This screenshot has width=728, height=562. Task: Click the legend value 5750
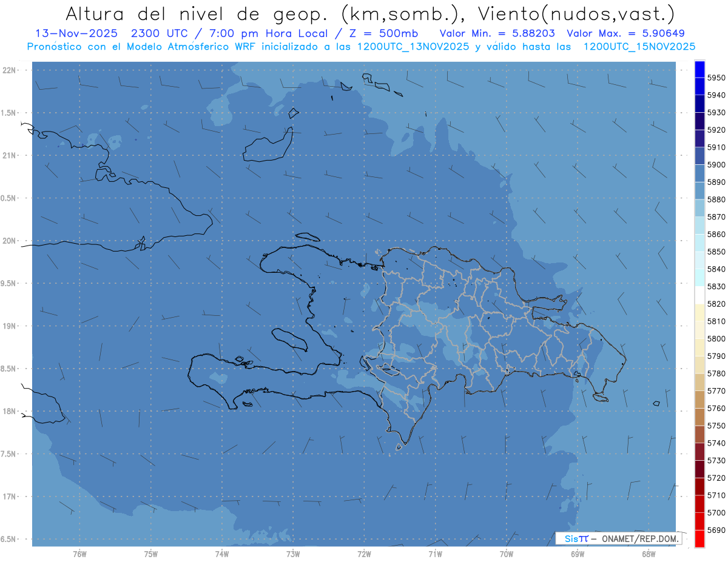pos(716,425)
